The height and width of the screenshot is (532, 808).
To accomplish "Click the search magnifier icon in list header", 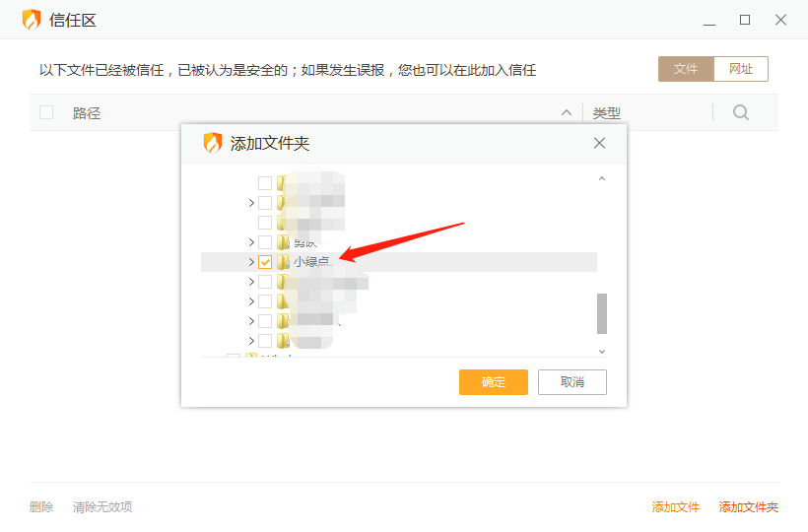I will click(x=741, y=112).
